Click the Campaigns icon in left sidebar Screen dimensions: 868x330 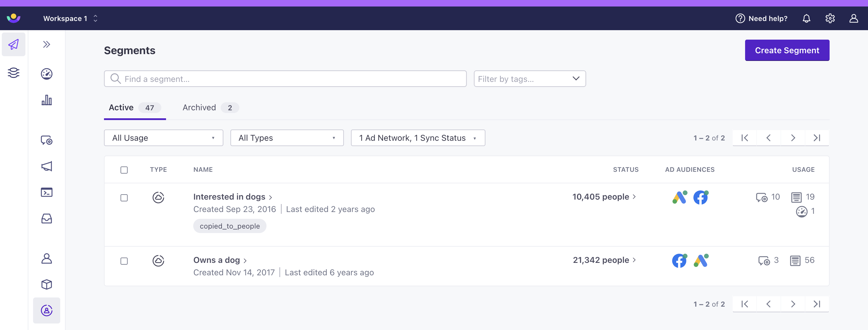(x=46, y=166)
